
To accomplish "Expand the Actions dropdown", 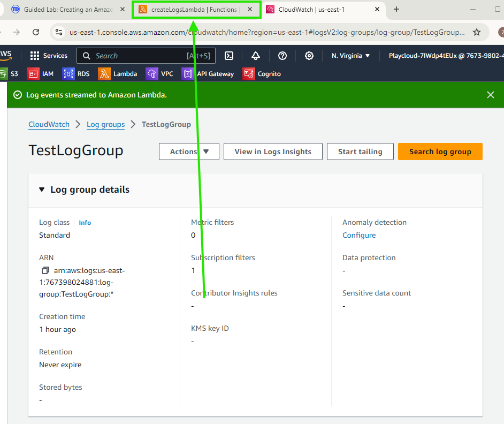I will tap(189, 152).
